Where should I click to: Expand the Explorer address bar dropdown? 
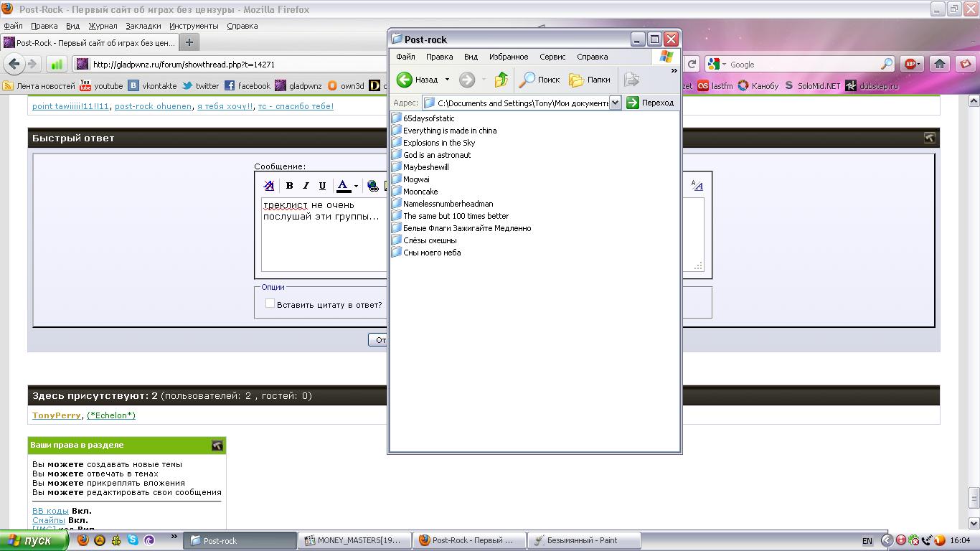615,103
